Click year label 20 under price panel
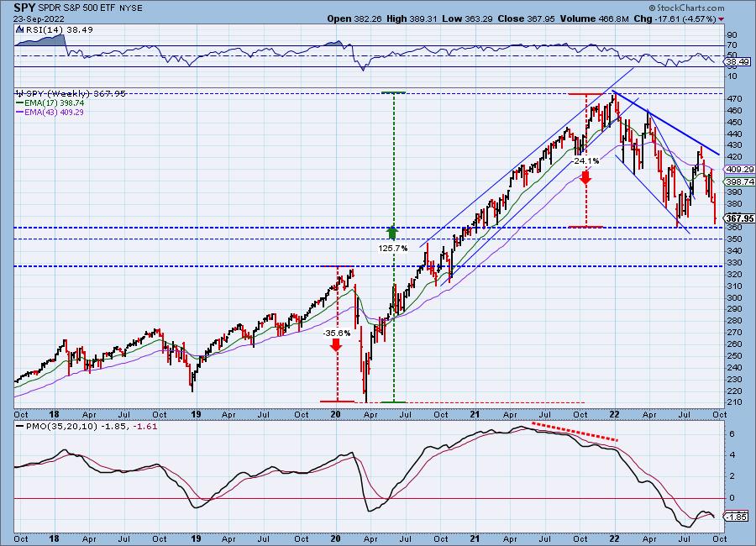This screenshot has width=756, height=546. click(335, 414)
